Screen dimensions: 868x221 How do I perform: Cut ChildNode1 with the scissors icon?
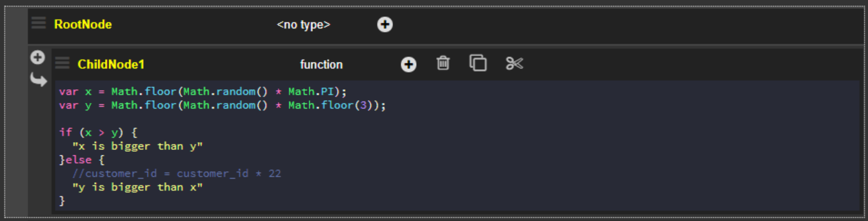[x=514, y=63]
